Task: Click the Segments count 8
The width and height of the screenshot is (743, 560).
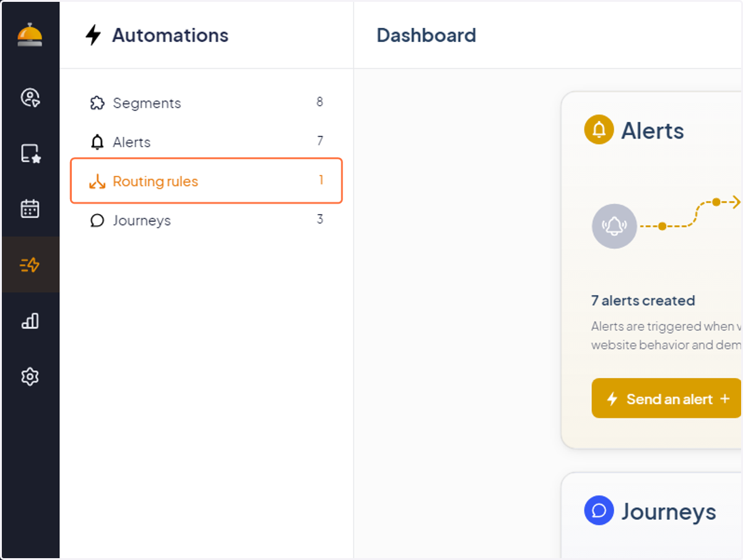Action: 319,102
